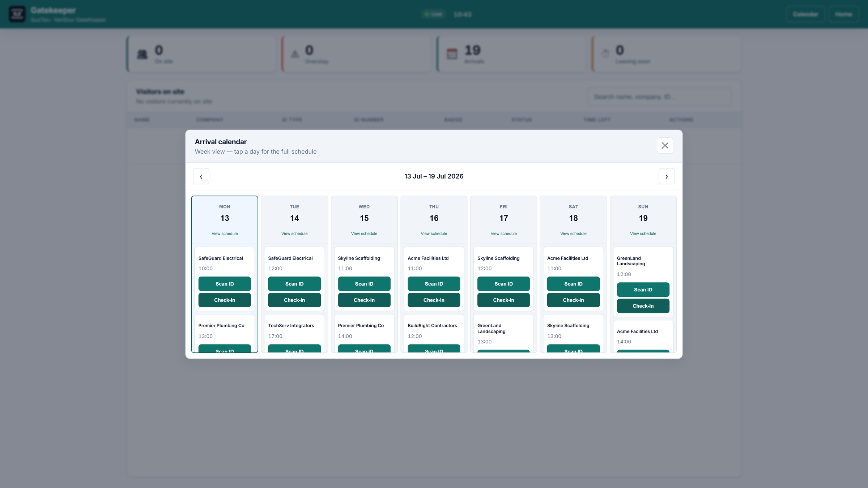Check-in Wednesday Skyline Scaffolding 11:00
The image size is (868, 488).
pyautogui.click(x=364, y=300)
